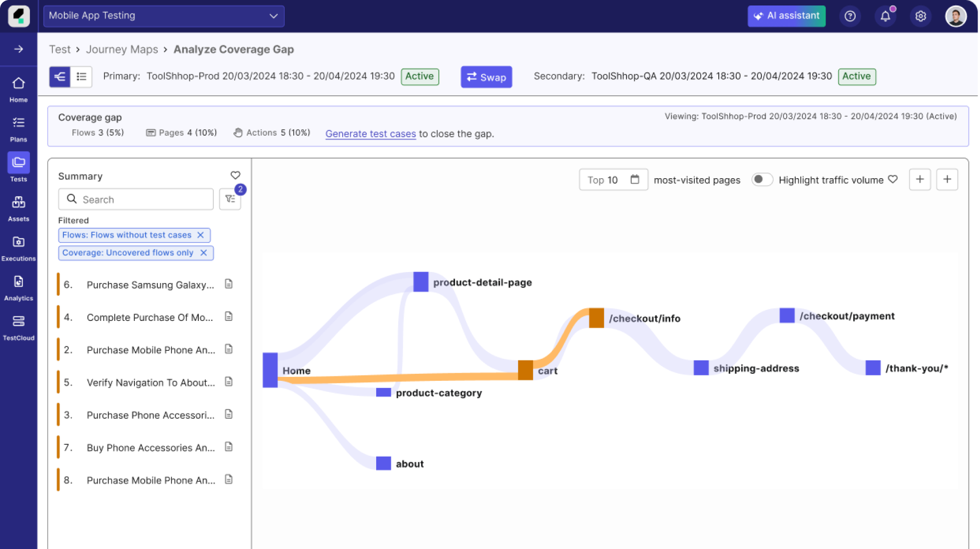Click the Generate test cases link
Screen dimensions: 980x549
(x=371, y=133)
